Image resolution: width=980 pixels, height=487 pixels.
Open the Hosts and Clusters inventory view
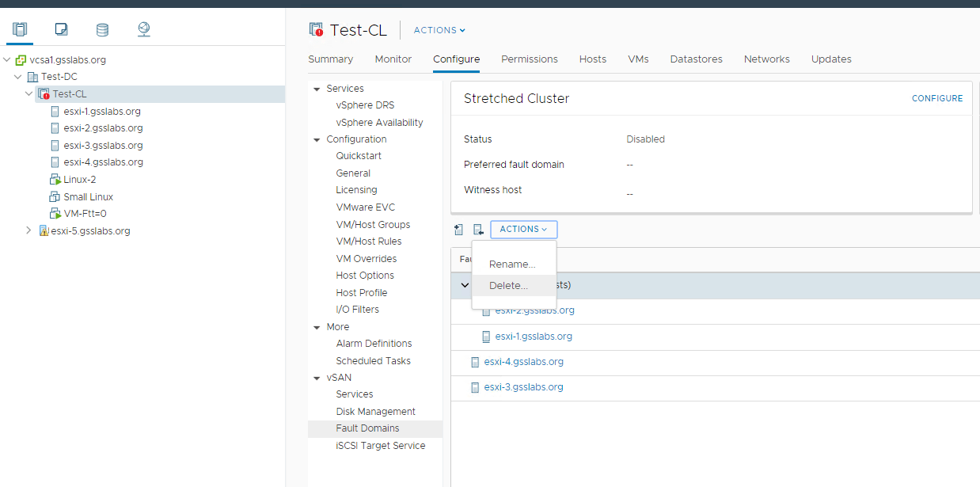tap(20, 30)
